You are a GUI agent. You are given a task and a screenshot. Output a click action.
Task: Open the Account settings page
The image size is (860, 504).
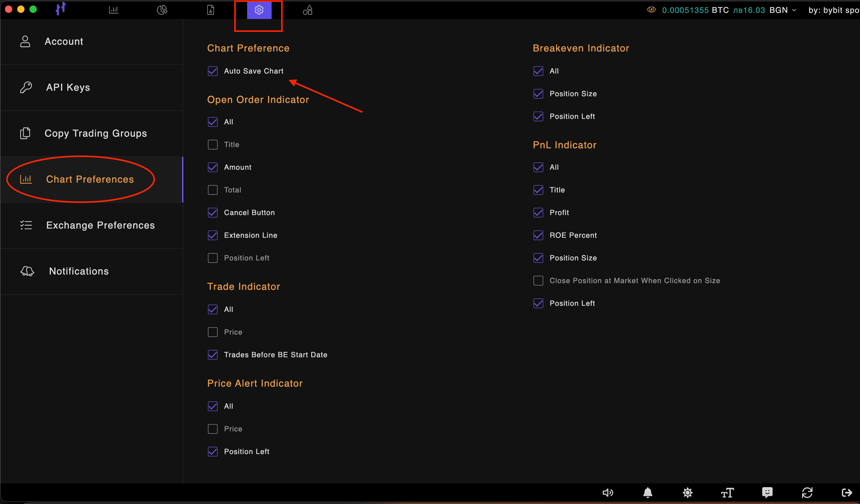[64, 41]
